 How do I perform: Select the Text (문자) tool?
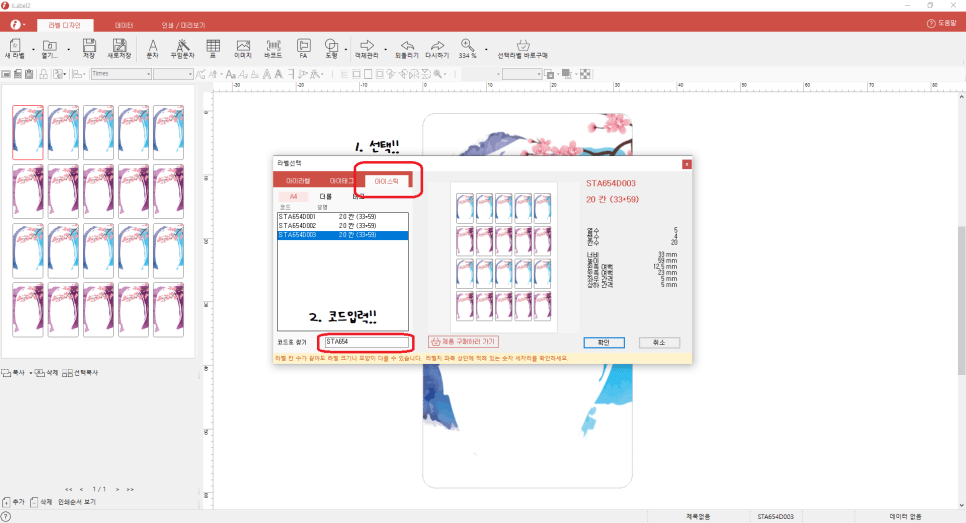(x=153, y=46)
